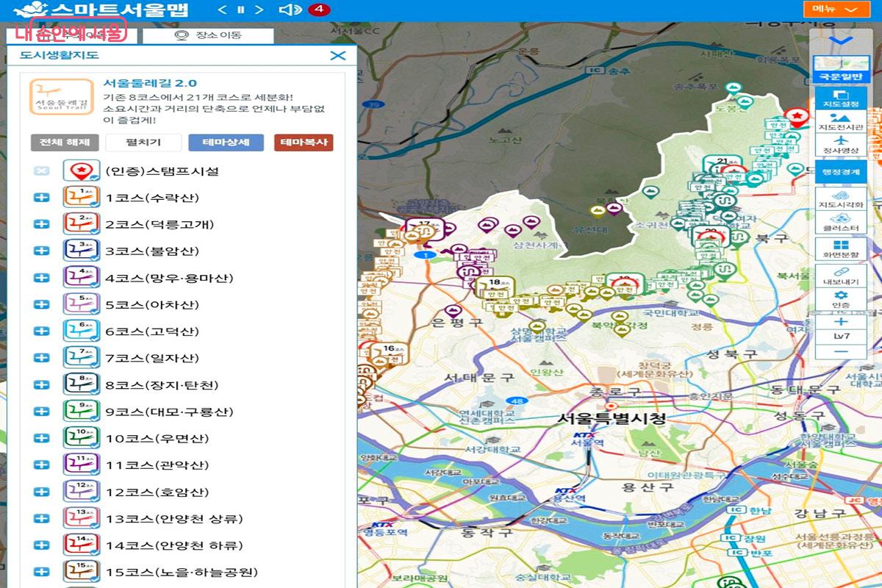Expand 2코스(덕릉고개)

pyautogui.click(x=41, y=225)
